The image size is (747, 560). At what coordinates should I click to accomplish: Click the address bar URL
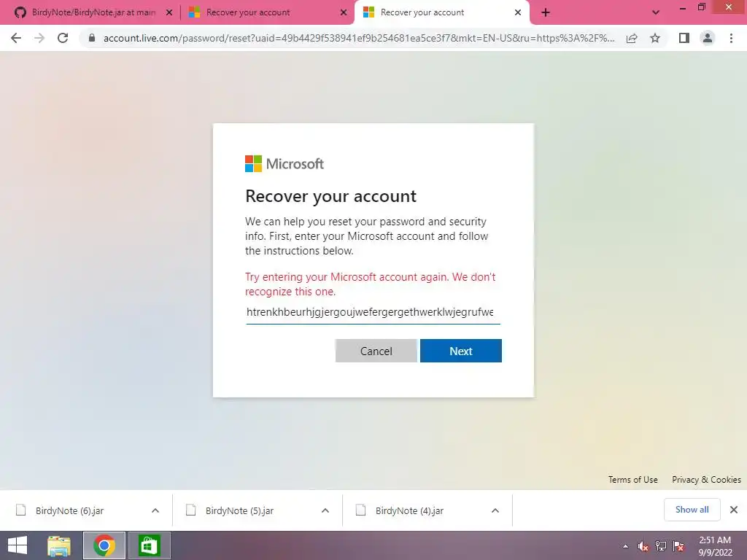[359, 38]
